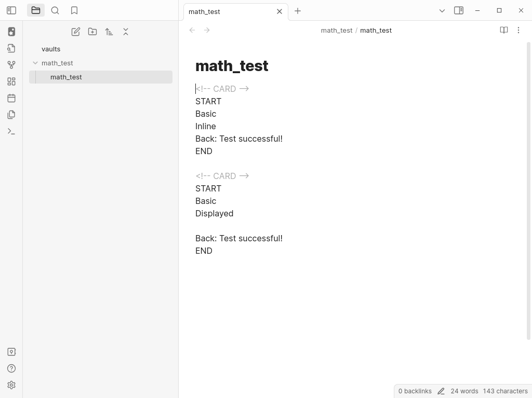Open the more options menu
532x398 pixels.
pyautogui.click(x=518, y=30)
